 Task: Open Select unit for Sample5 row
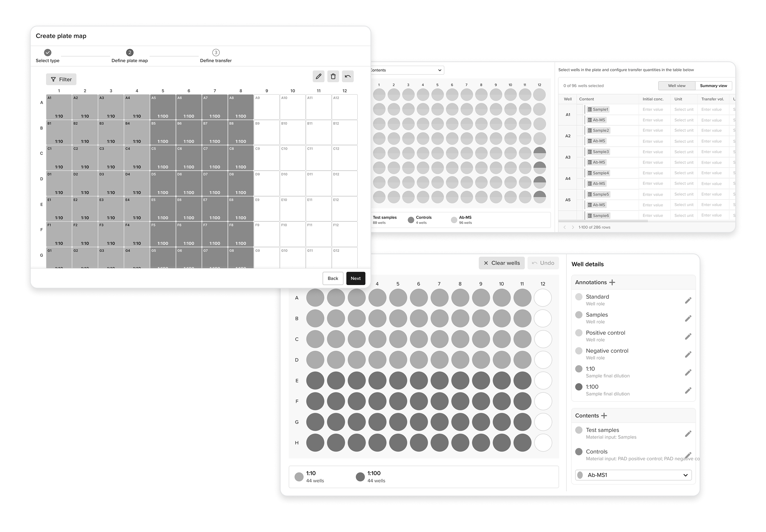pyautogui.click(x=684, y=194)
